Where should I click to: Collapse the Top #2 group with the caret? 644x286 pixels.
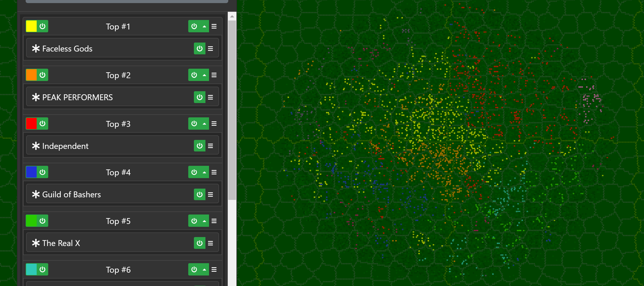click(x=204, y=75)
